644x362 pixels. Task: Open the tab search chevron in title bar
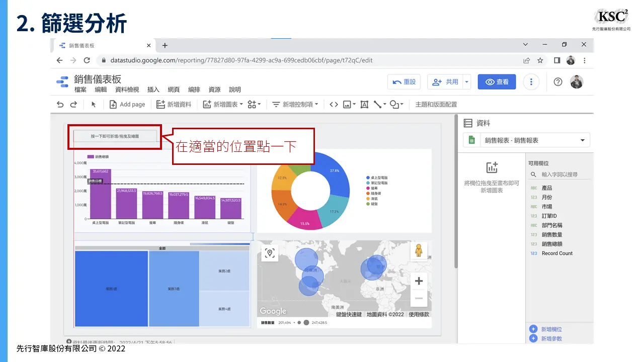click(x=525, y=44)
